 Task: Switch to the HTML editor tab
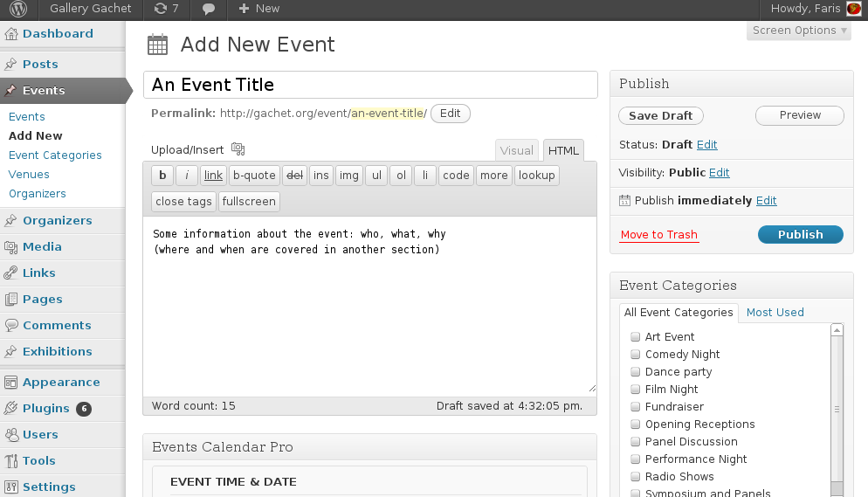click(563, 150)
